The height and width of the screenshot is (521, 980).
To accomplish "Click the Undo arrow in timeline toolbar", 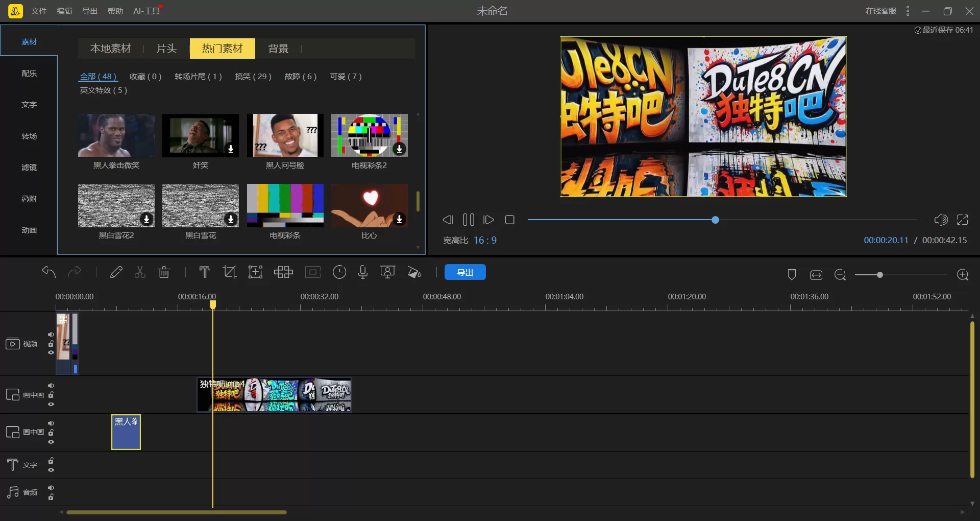I will [49, 272].
